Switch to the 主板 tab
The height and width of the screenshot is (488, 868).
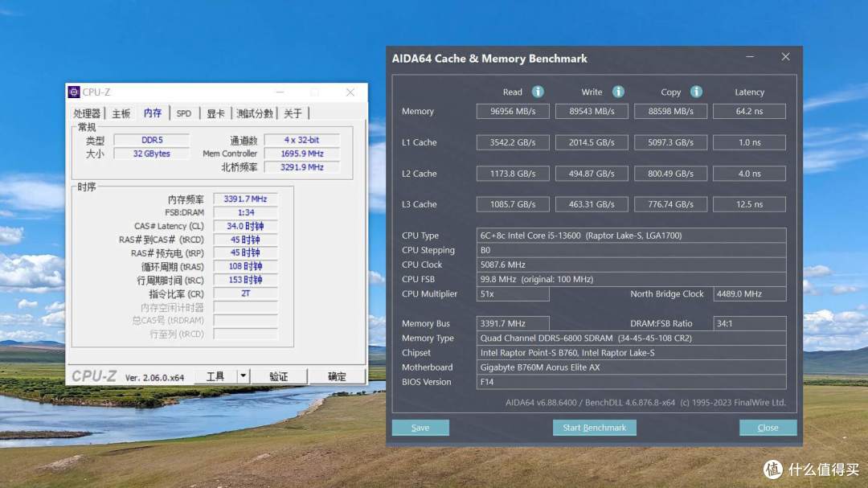click(121, 113)
